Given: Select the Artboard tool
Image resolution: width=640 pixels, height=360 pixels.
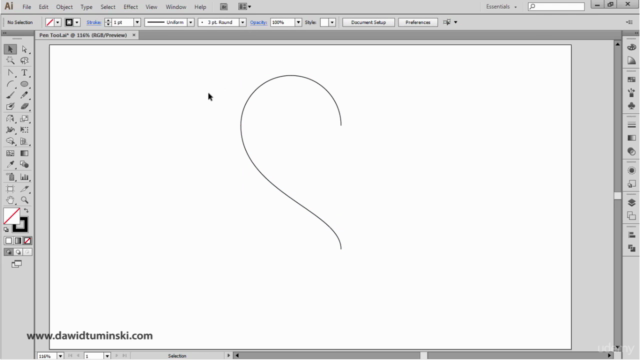Looking at the screenshot, I should (10, 189).
